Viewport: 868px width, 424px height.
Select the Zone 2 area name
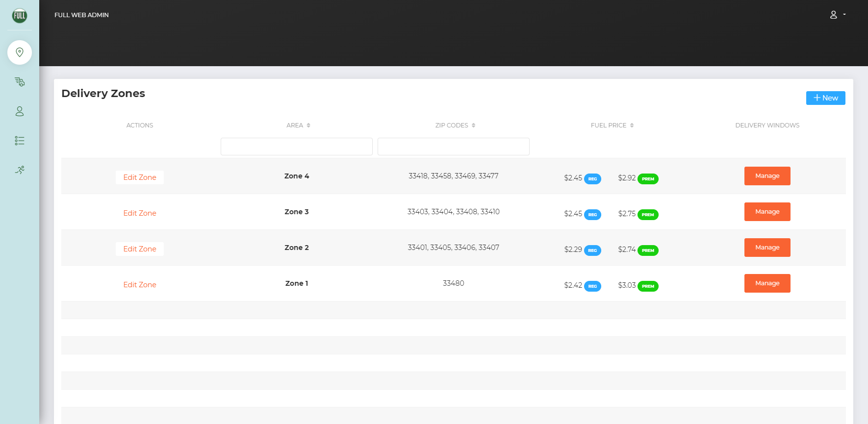tap(297, 248)
